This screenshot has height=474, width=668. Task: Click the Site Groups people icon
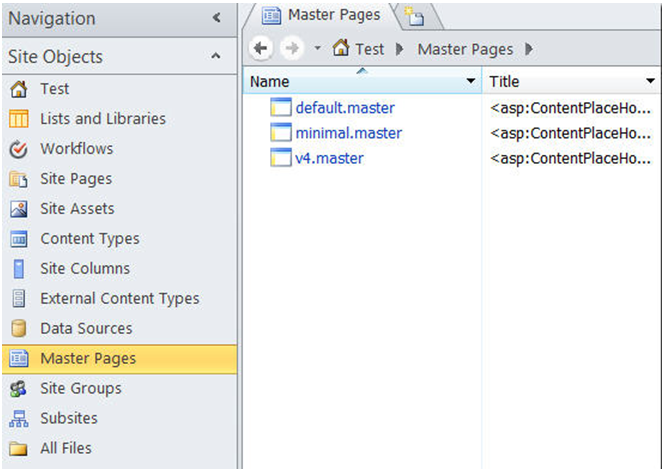pyautogui.click(x=18, y=388)
